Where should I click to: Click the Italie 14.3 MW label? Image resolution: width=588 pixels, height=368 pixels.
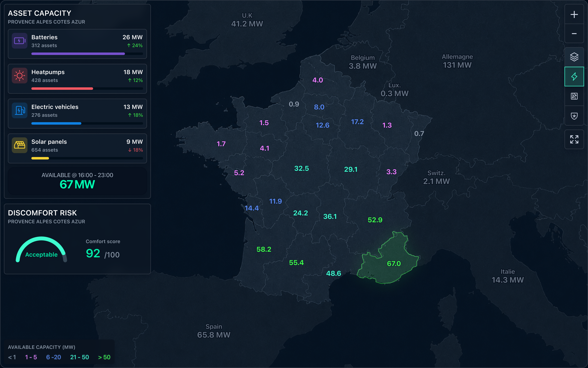point(508,276)
